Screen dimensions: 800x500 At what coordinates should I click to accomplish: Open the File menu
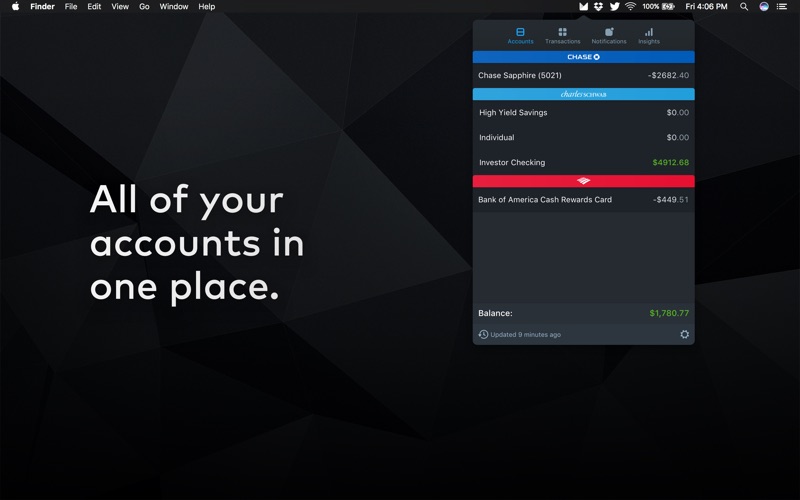pyautogui.click(x=71, y=7)
